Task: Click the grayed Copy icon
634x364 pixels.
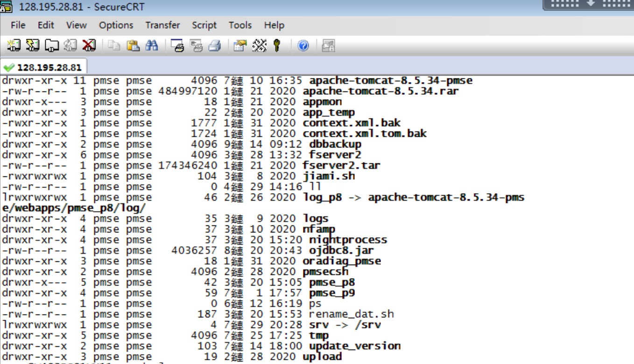Action: point(114,45)
